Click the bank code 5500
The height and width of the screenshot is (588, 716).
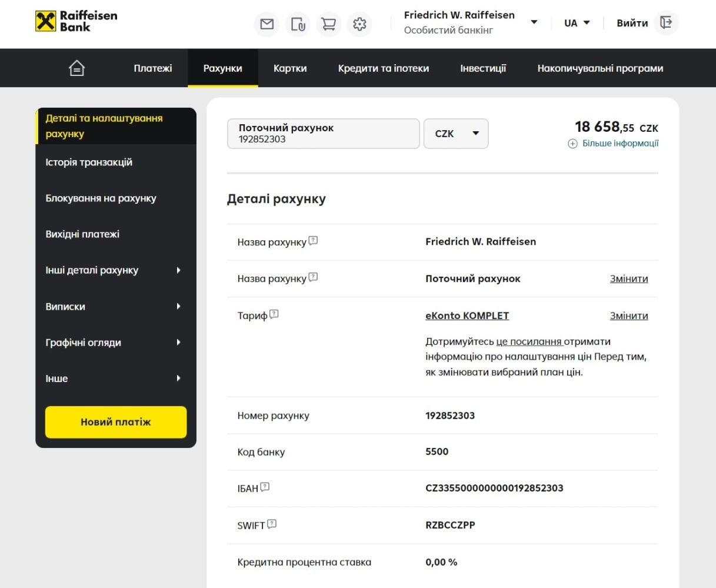coord(437,451)
